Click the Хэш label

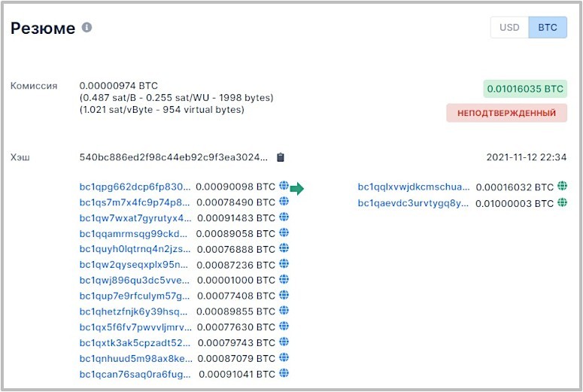(x=20, y=157)
